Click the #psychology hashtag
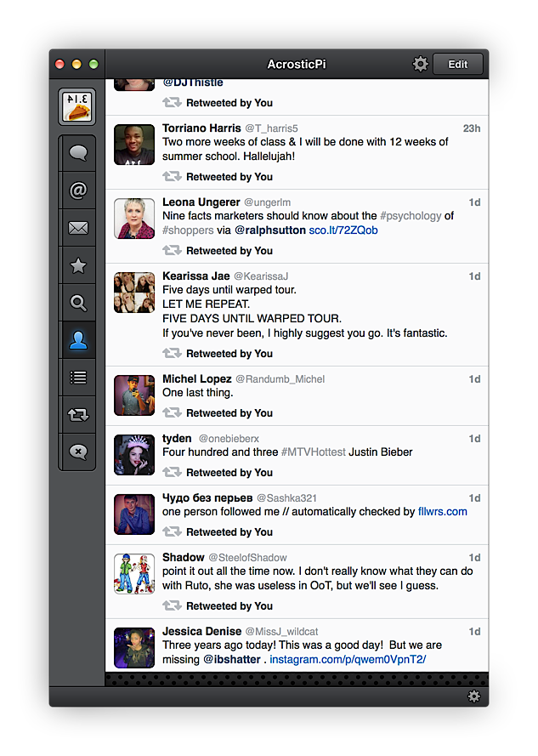The height and width of the screenshot is (756, 538). [411, 215]
